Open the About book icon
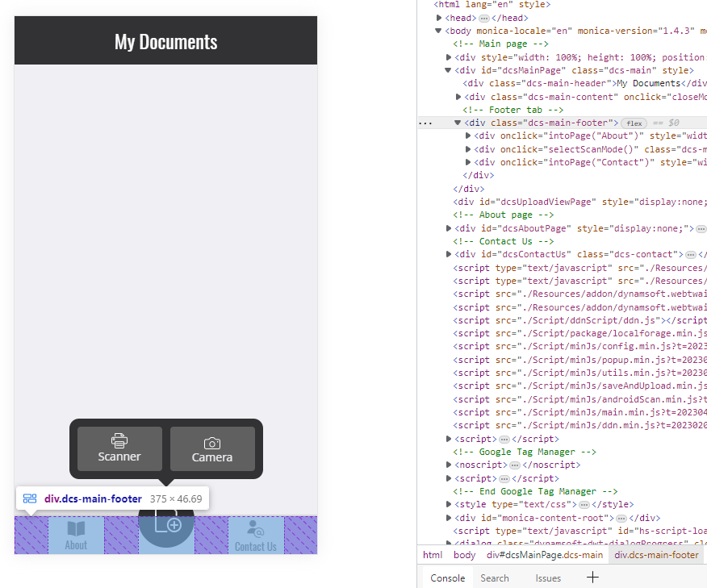The image size is (707, 588). [x=76, y=529]
